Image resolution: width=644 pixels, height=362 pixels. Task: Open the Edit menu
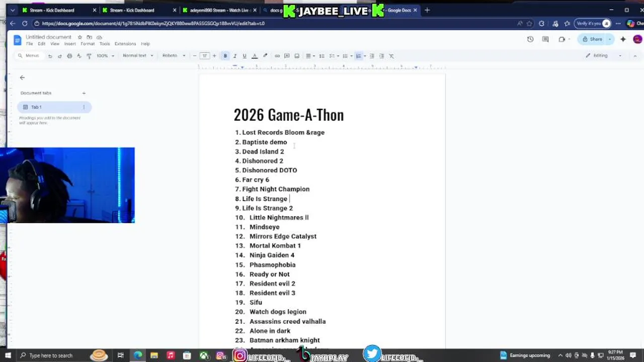(x=42, y=44)
